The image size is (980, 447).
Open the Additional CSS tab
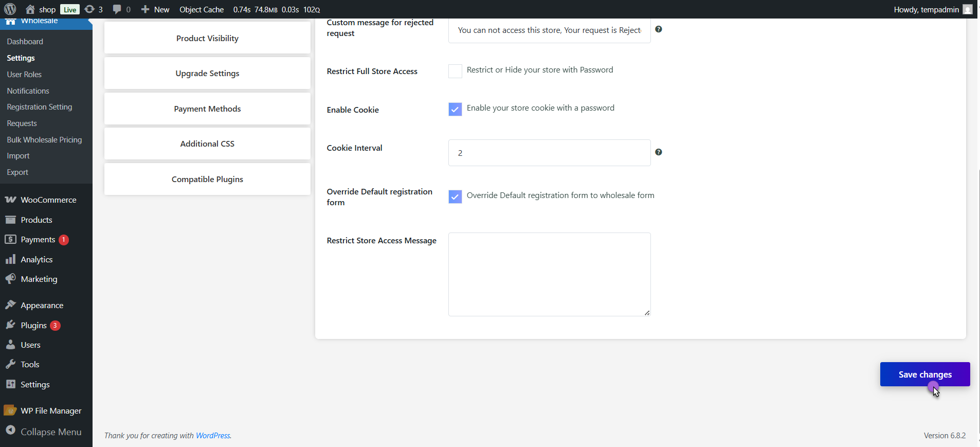[x=207, y=144]
